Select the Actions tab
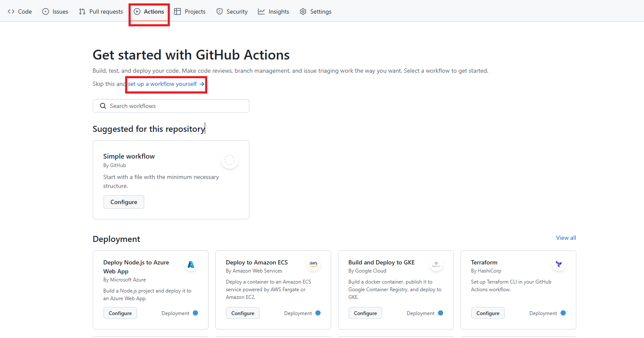Image resolution: width=644 pixels, height=338 pixels. (x=149, y=11)
